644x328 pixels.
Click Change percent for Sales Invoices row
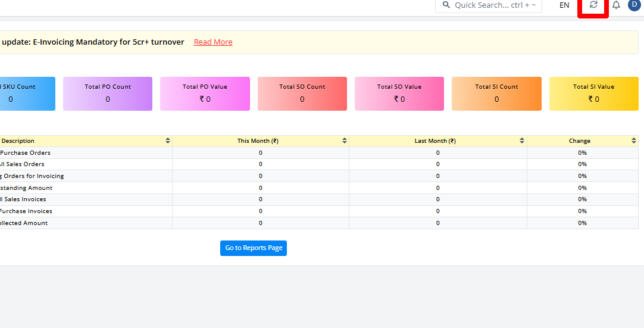582,199
